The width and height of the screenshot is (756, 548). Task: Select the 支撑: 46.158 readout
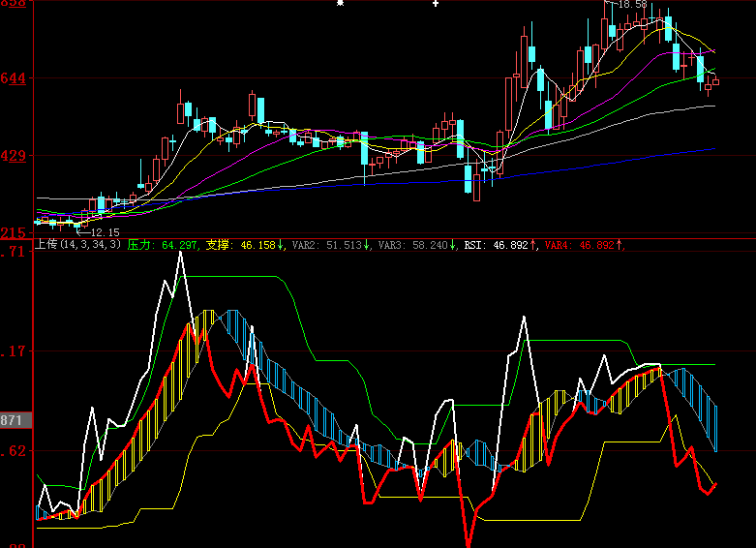[x=245, y=245]
